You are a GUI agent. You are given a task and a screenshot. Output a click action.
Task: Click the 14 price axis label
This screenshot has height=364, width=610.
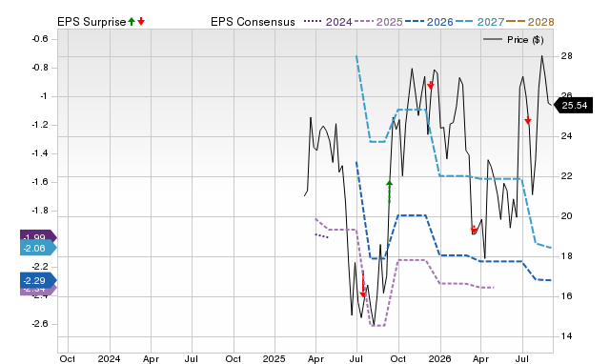coord(566,336)
